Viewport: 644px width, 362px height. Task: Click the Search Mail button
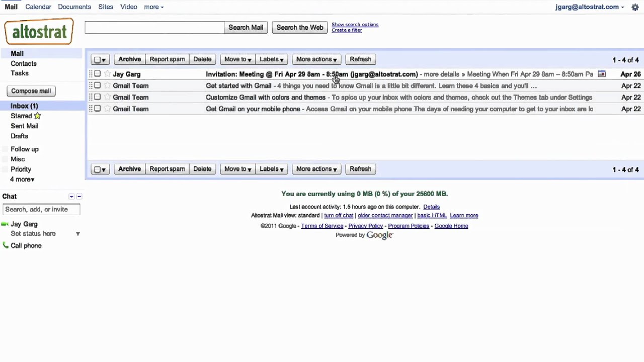tap(246, 28)
